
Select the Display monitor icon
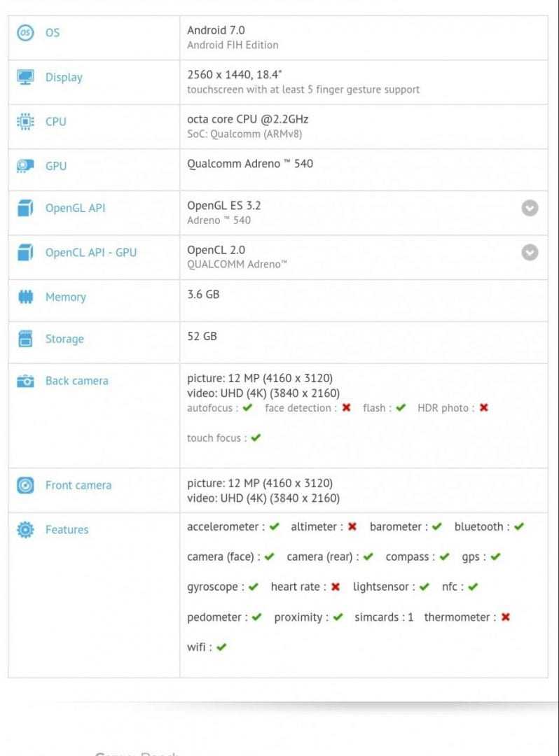25,77
